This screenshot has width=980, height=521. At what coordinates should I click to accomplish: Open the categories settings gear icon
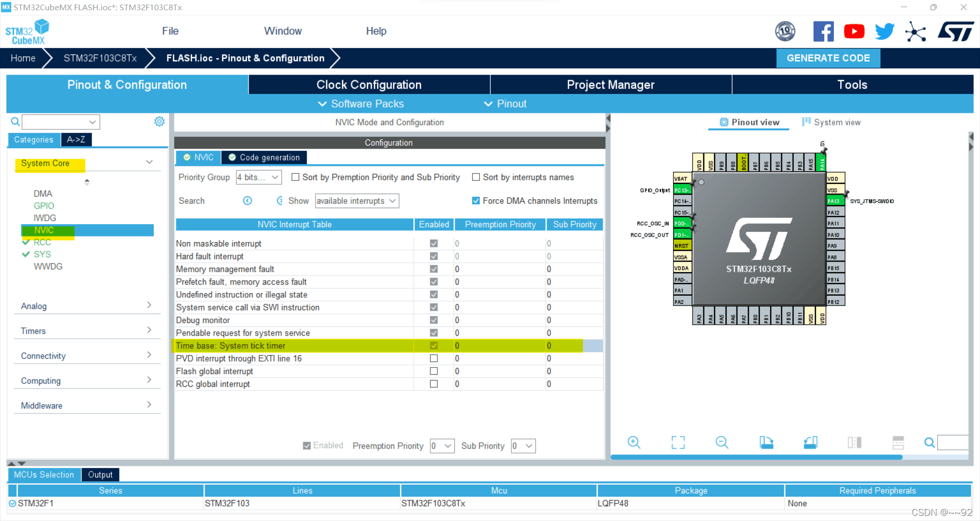point(159,122)
